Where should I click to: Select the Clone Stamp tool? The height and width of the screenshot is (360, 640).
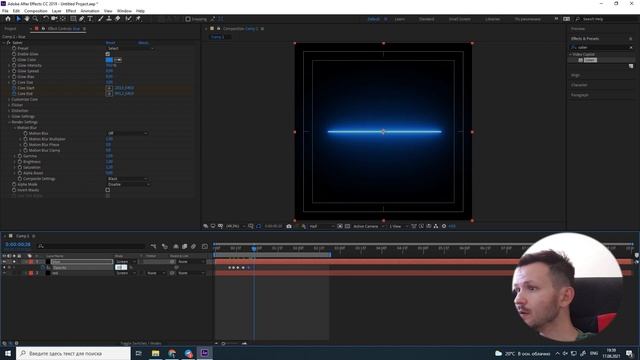[109, 19]
